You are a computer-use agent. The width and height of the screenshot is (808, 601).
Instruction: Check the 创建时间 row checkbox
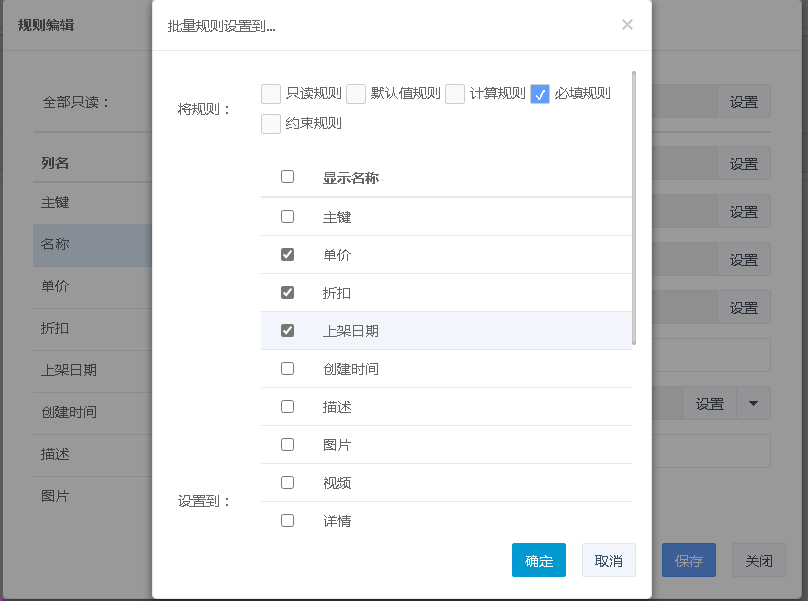pos(288,369)
